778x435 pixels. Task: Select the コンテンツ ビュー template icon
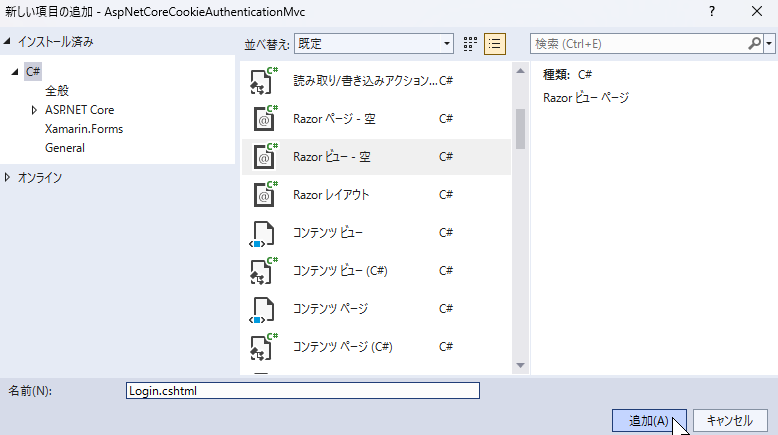pyautogui.click(x=262, y=233)
